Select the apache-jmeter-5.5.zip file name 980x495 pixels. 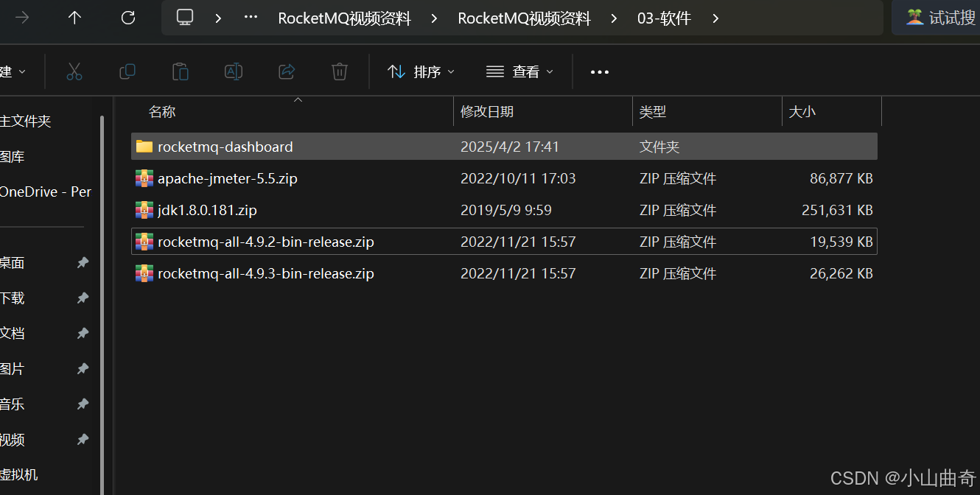(x=228, y=178)
